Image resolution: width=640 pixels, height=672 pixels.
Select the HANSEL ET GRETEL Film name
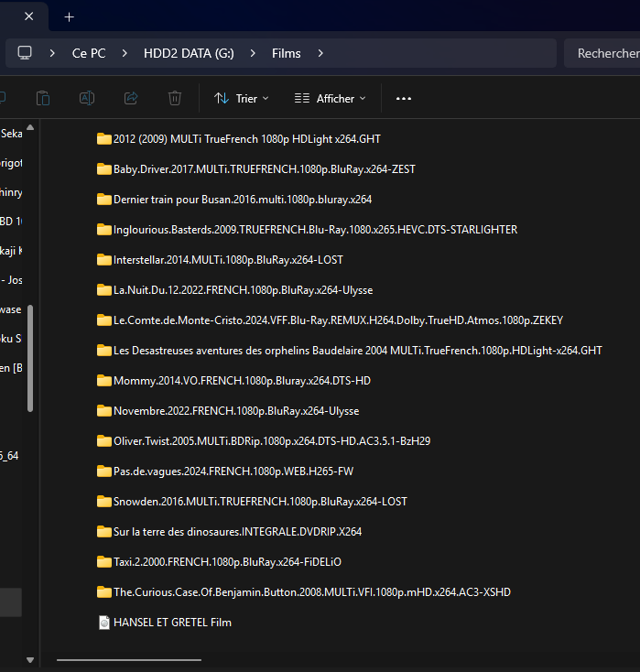point(172,623)
